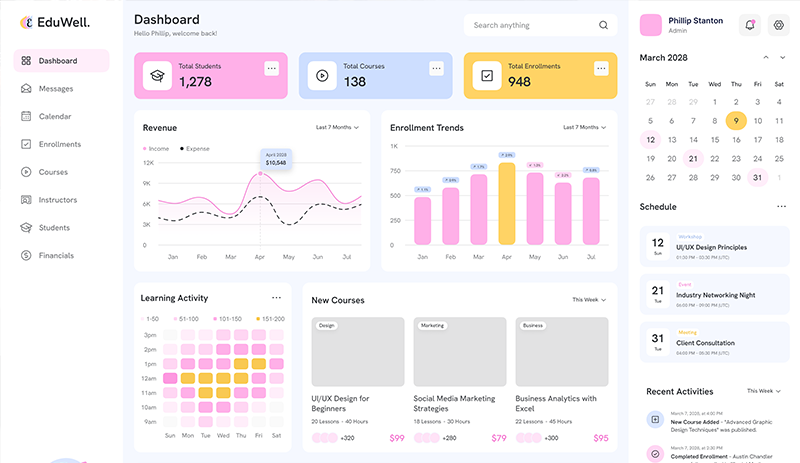Expand the Revenue Last 7 Months dropdown

(337, 127)
